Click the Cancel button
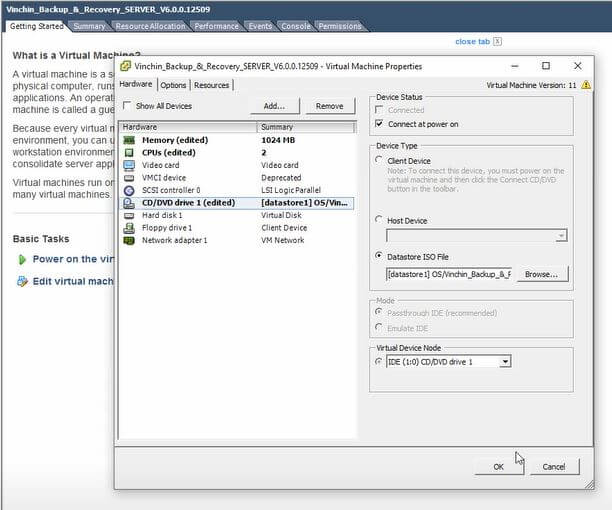 554,467
